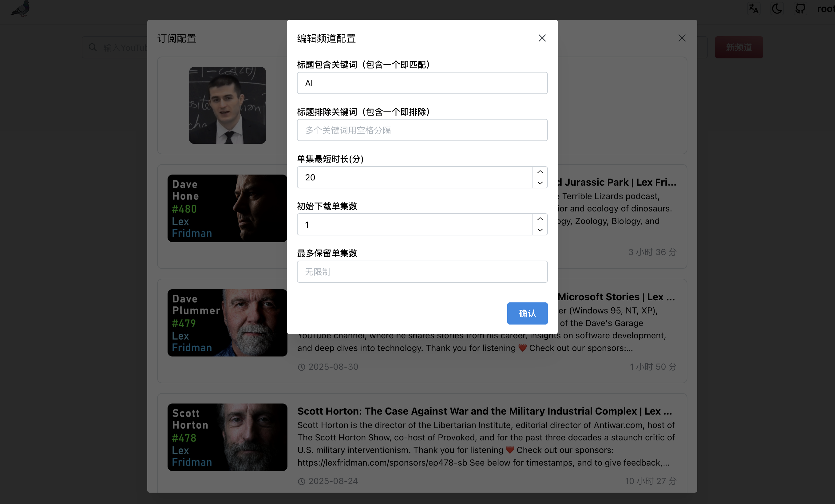
Task: Click the title exclude keywords field
Action: point(422,130)
